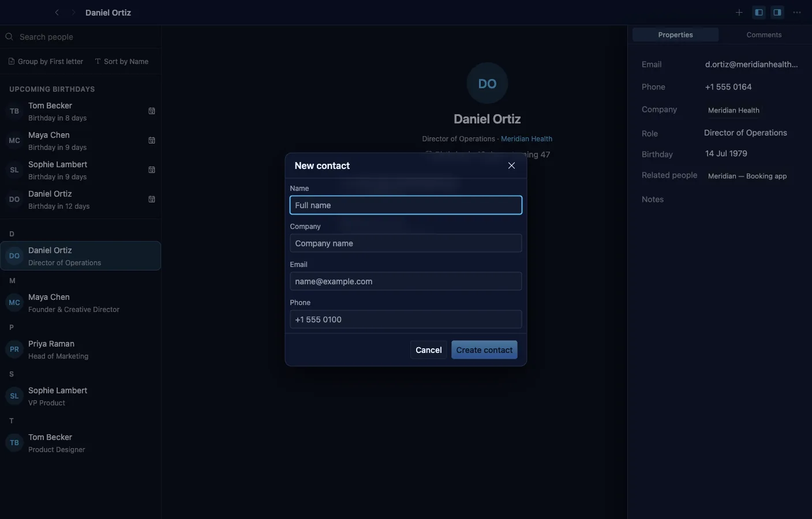Switch to the Comments tab
The width and height of the screenshot is (812, 519).
click(764, 35)
